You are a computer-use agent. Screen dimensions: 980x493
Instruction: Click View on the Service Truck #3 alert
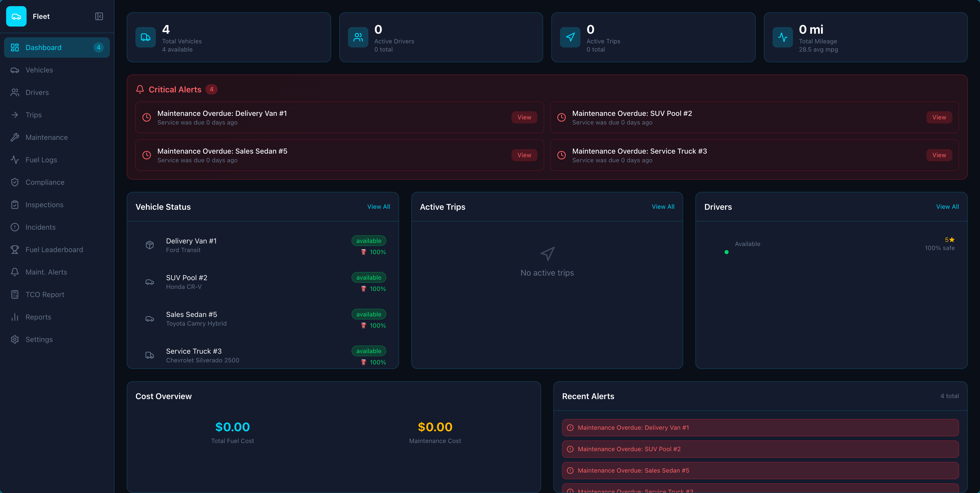pyautogui.click(x=939, y=155)
